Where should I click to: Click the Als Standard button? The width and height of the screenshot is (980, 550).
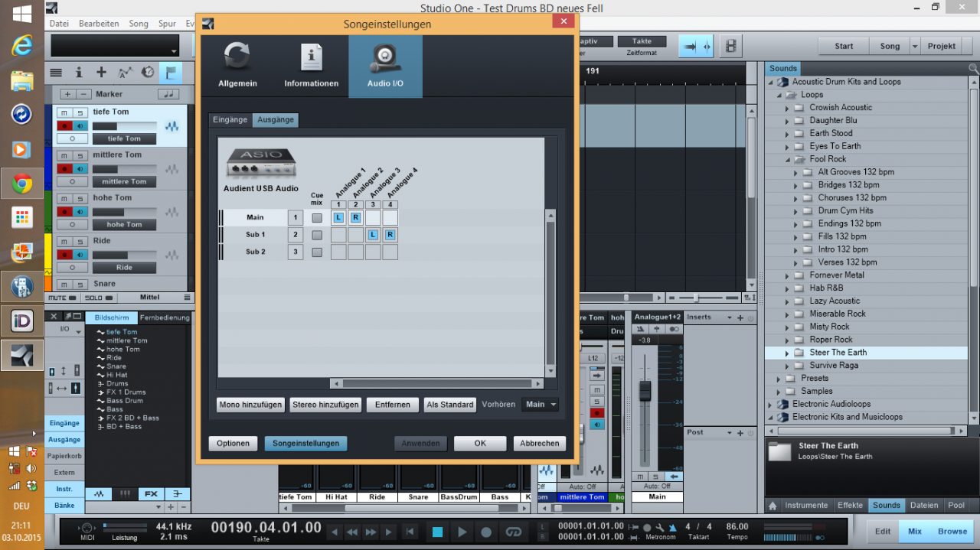click(x=450, y=405)
